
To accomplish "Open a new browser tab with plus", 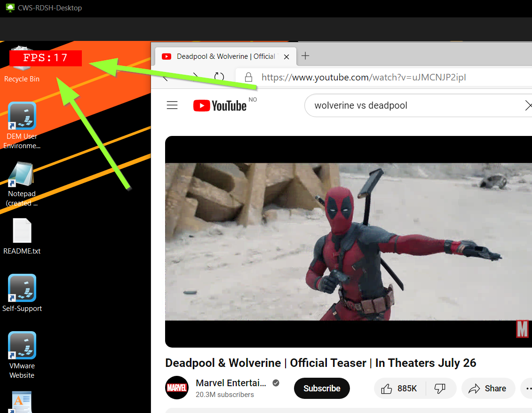I will click(305, 56).
